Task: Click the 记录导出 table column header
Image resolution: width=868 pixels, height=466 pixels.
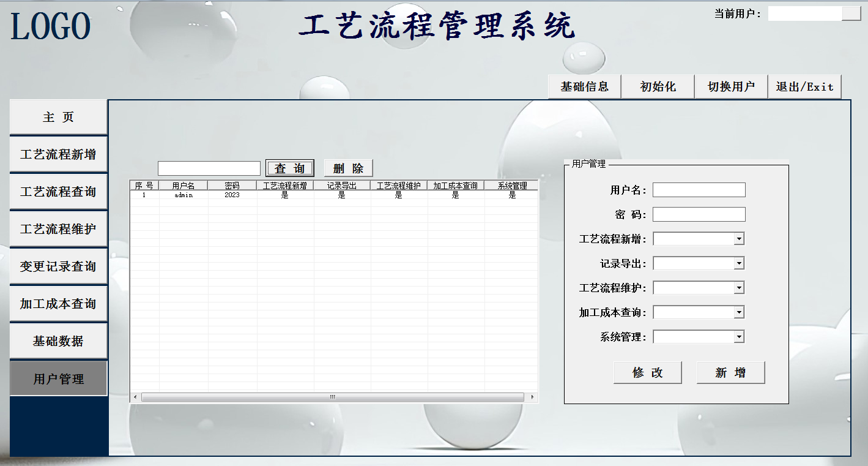Action: pyautogui.click(x=342, y=186)
